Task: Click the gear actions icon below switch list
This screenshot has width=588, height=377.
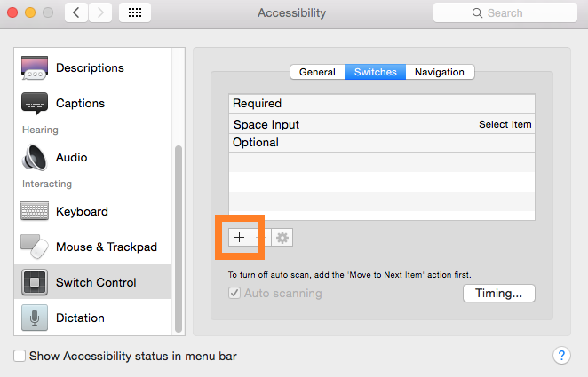Action: click(283, 238)
